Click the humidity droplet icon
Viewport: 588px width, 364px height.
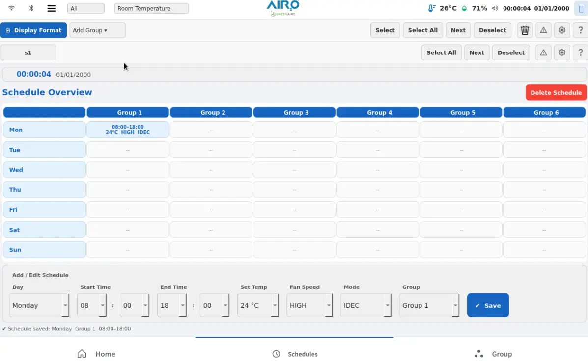464,8
